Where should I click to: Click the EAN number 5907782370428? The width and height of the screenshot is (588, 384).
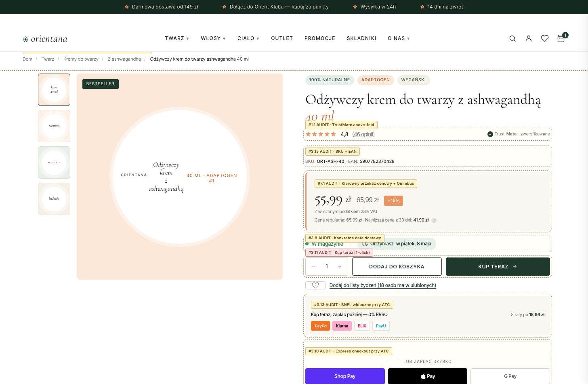click(x=377, y=161)
